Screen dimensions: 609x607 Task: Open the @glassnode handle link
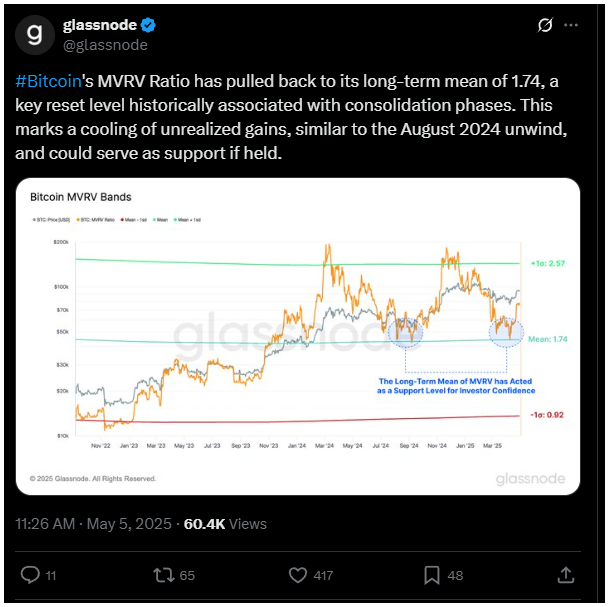[105, 45]
